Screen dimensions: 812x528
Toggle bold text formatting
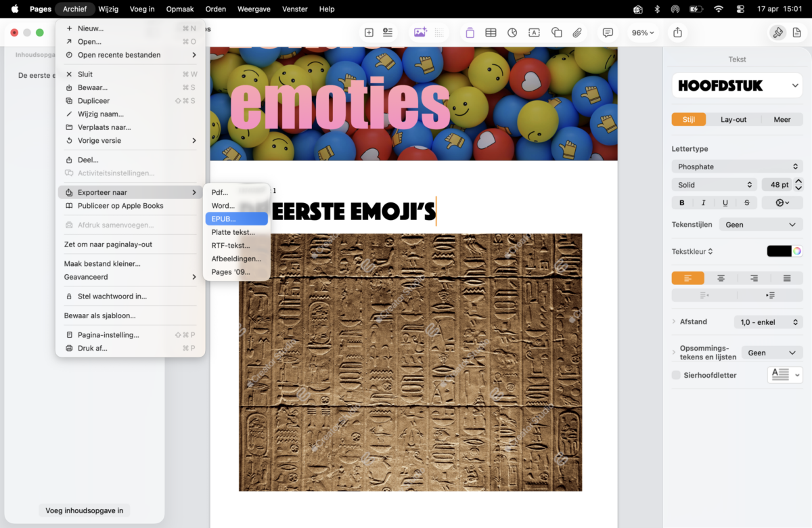[x=682, y=202]
